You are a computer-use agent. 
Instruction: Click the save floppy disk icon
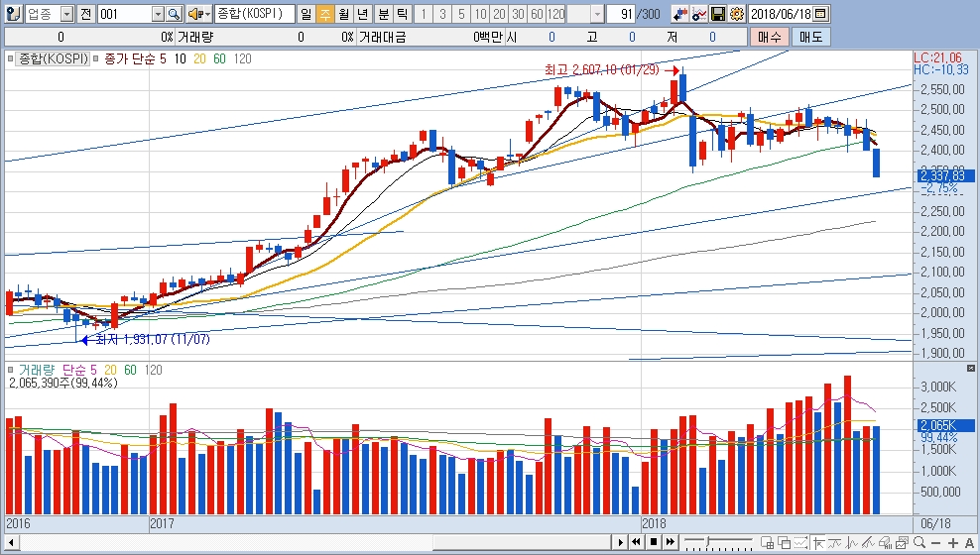(x=718, y=14)
